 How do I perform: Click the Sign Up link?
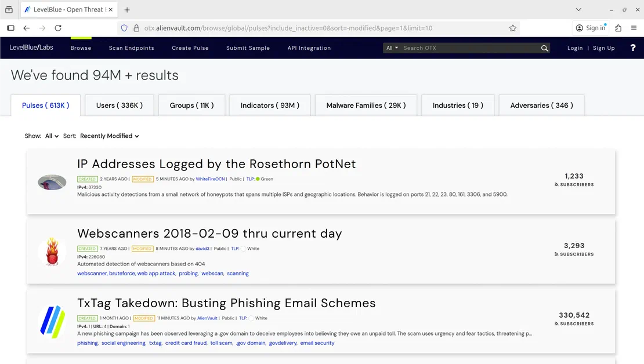(x=604, y=48)
